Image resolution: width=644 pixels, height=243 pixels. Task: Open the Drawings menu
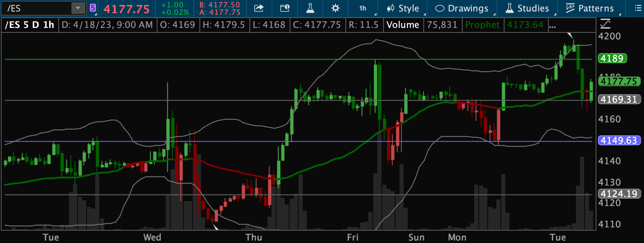coord(462,8)
